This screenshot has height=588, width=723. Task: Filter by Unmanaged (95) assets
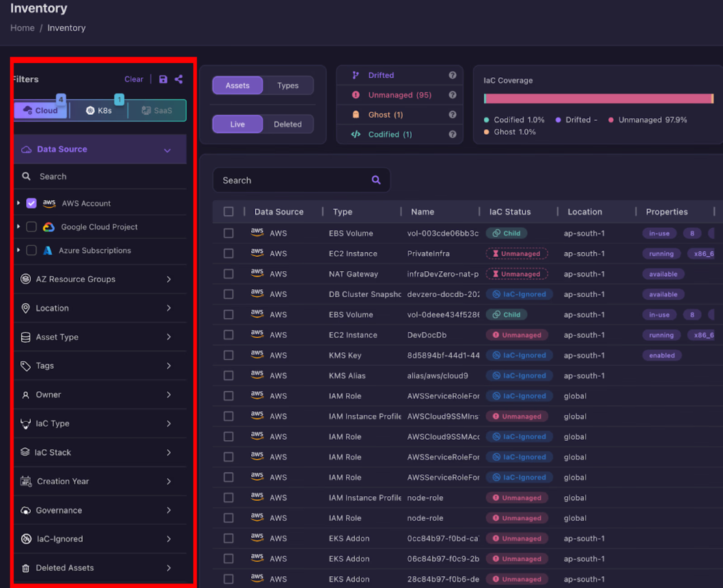pos(399,95)
